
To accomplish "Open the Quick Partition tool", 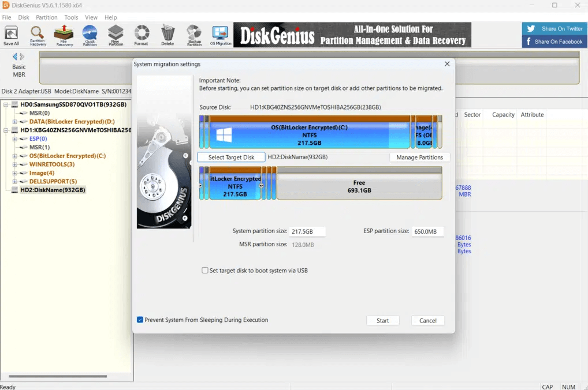I will pos(90,36).
